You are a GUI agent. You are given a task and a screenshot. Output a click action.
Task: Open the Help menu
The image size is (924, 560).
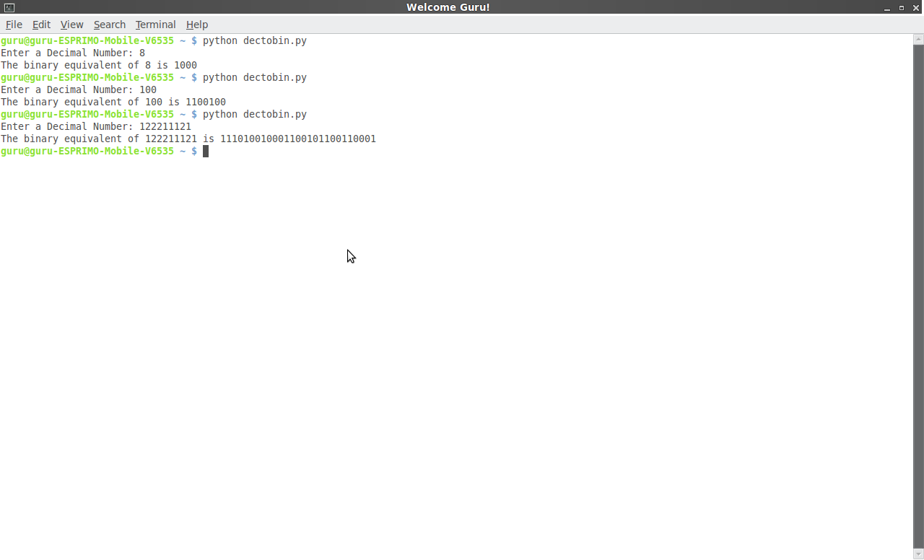197,24
